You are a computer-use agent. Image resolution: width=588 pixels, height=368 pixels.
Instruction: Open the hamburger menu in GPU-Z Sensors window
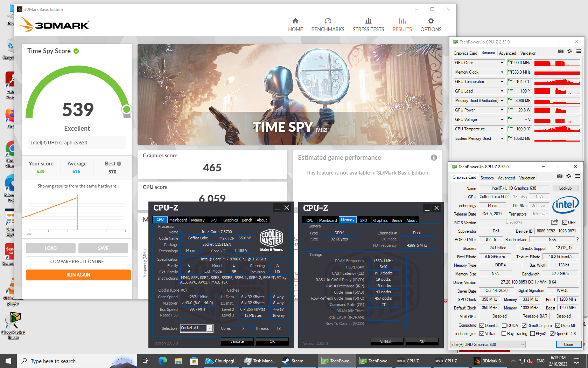pos(579,51)
